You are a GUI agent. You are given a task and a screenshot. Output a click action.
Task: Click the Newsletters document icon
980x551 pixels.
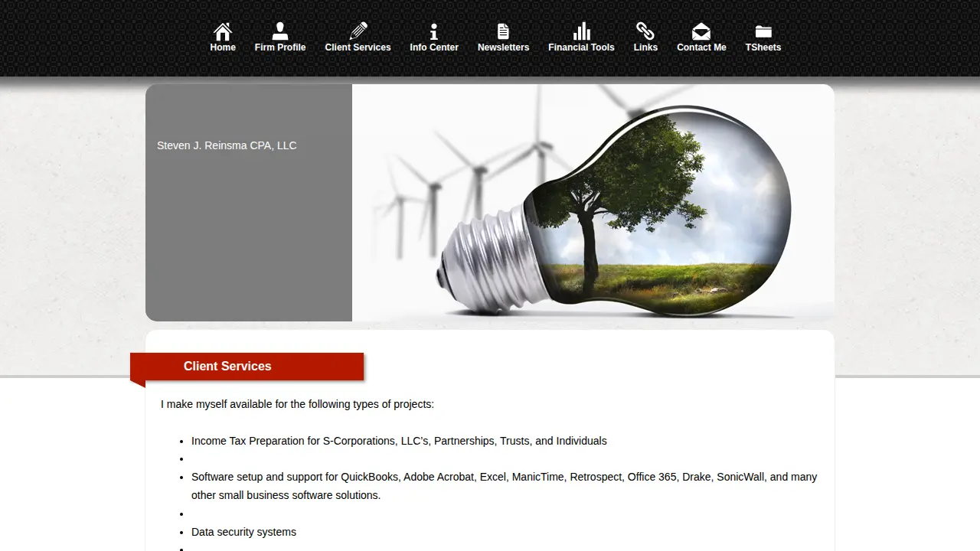pos(503,31)
